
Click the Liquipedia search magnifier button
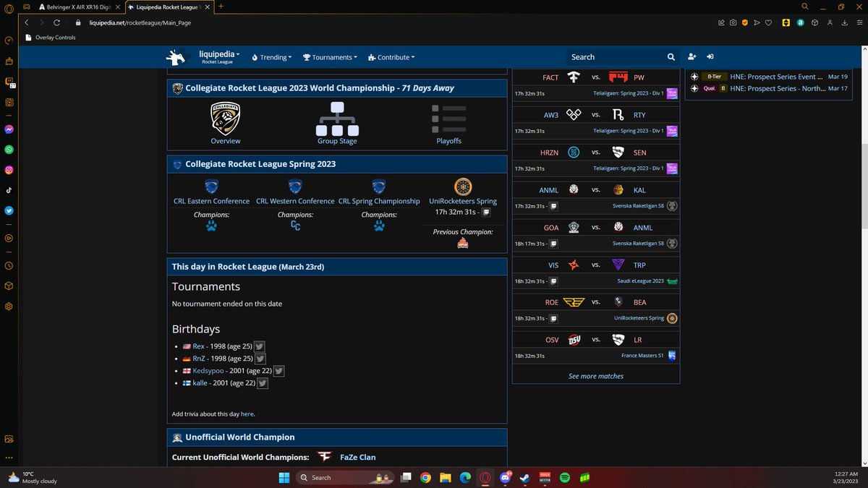coord(671,57)
